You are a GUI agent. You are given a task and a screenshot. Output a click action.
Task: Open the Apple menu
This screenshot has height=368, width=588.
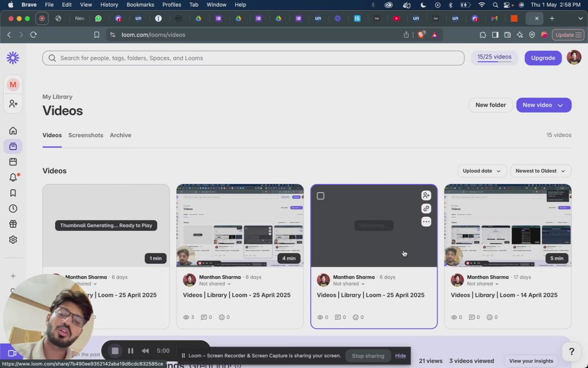11,5
